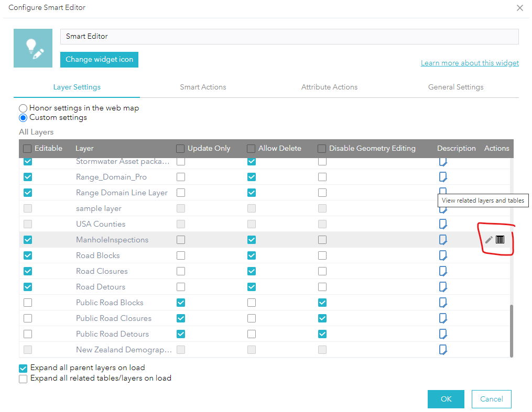532x412 pixels.
Task: Open description editor for Public Road Closures
Action: pyautogui.click(x=443, y=318)
